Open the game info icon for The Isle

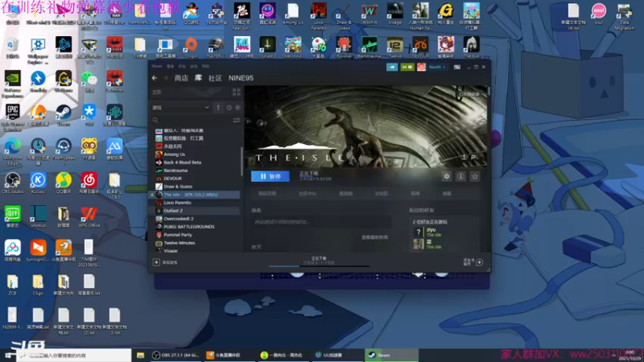[460, 176]
